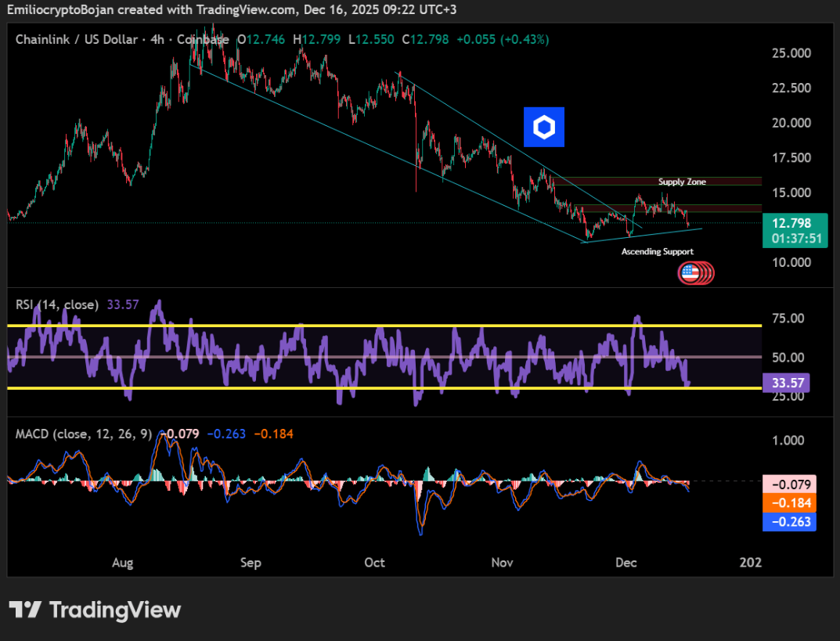Click the purple 33.57 RSI axis tag
840x641 pixels.
(787, 384)
